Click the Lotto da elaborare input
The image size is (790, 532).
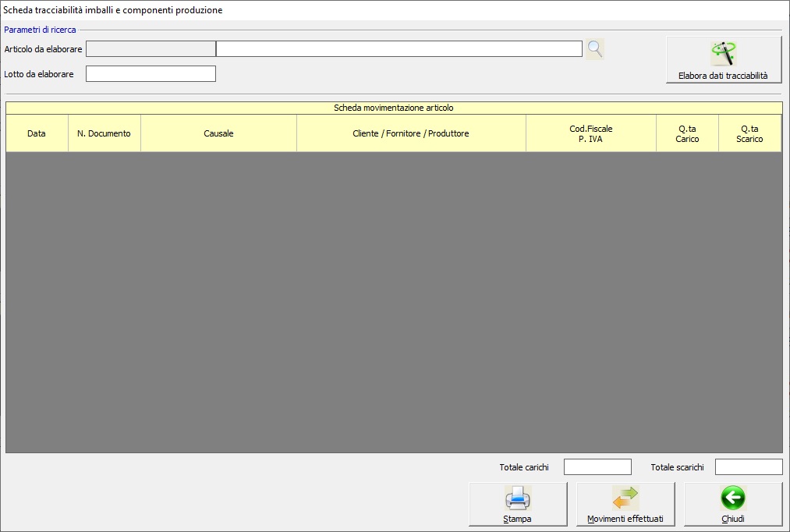(x=151, y=73)
